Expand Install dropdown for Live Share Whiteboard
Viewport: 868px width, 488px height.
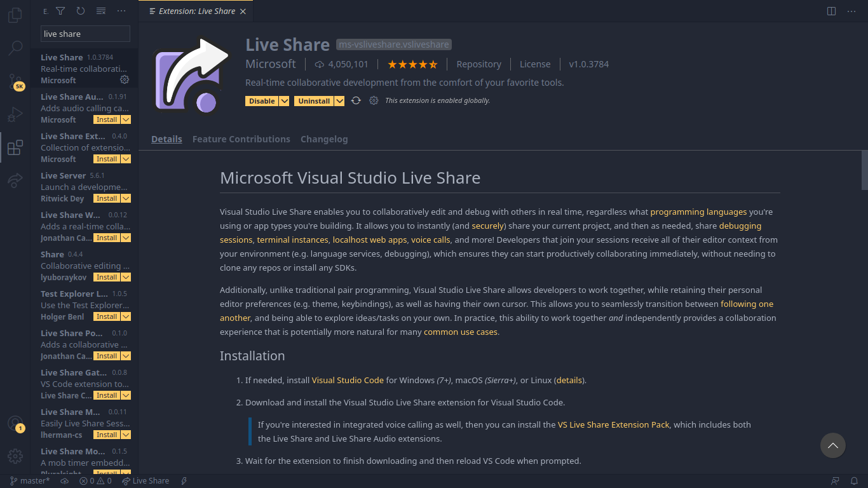coord(126,238)
